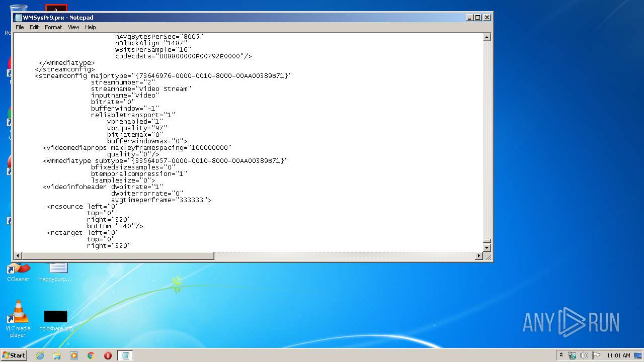This screenshot has width=644, height=362.
Task: Select the happypurp desktop file icon
Action: click(x=55, y=272)
